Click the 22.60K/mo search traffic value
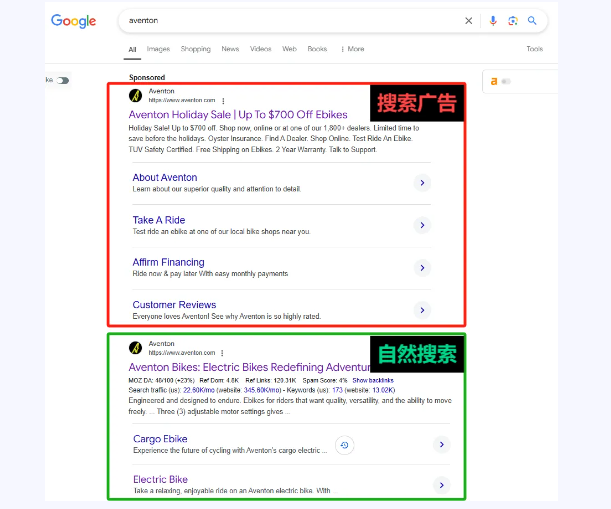The width and height of the screenshot is (611, 509). click(x=199, y=390)
